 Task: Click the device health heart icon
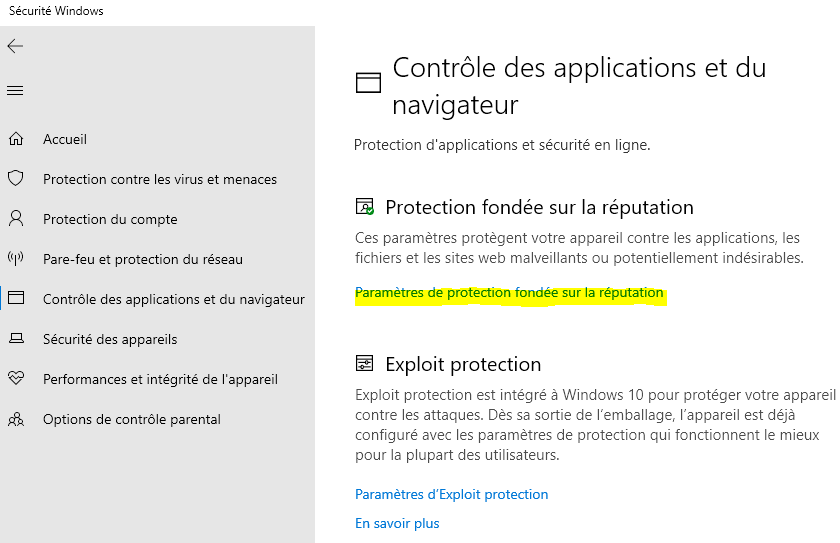[x=15, y=379]
